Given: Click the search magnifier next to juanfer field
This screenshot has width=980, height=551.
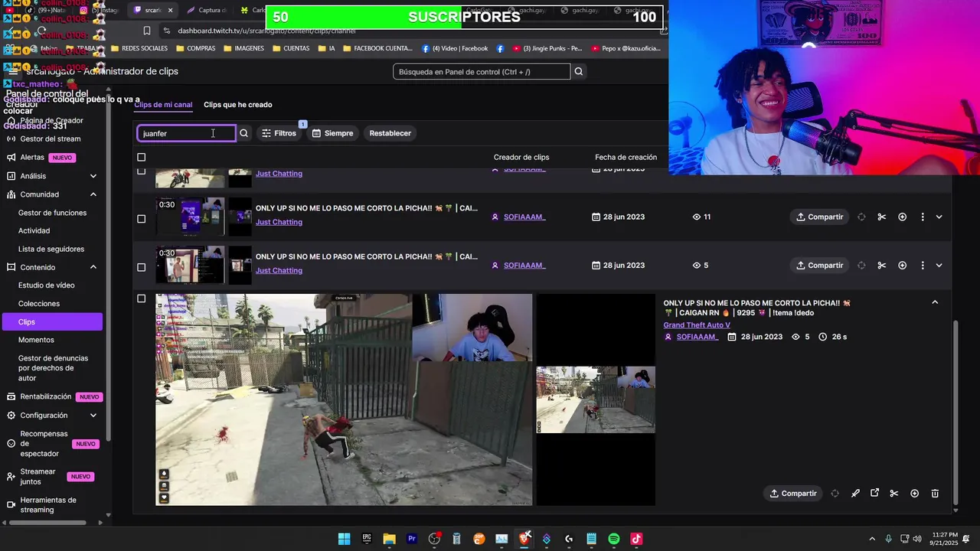Looking at the screenshot, I should (243, 133).
